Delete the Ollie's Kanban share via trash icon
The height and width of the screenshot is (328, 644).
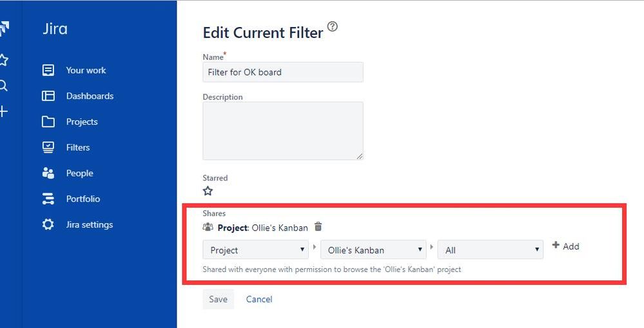[x=318, y=227]
